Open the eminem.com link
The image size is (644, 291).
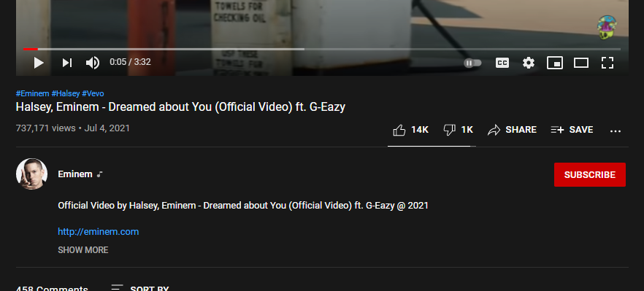click(x=98, y=231)
